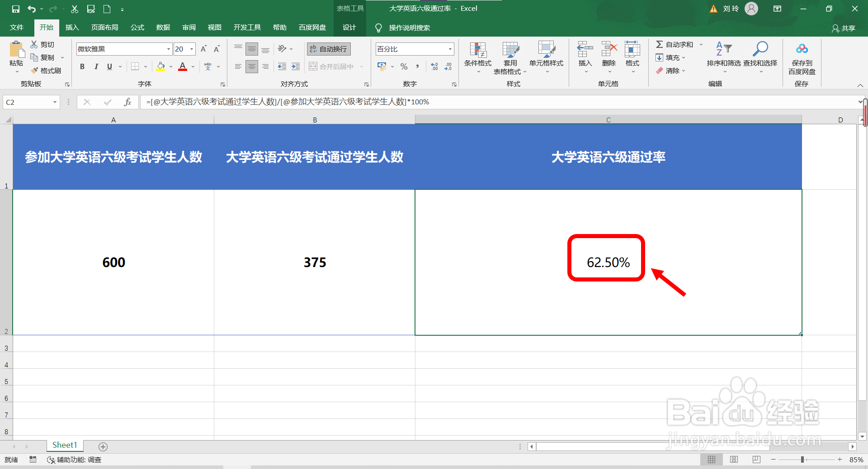Switch to the 公式 Formulas tab
The width and height of the screenshot is (868, 469).
point(137,28)
